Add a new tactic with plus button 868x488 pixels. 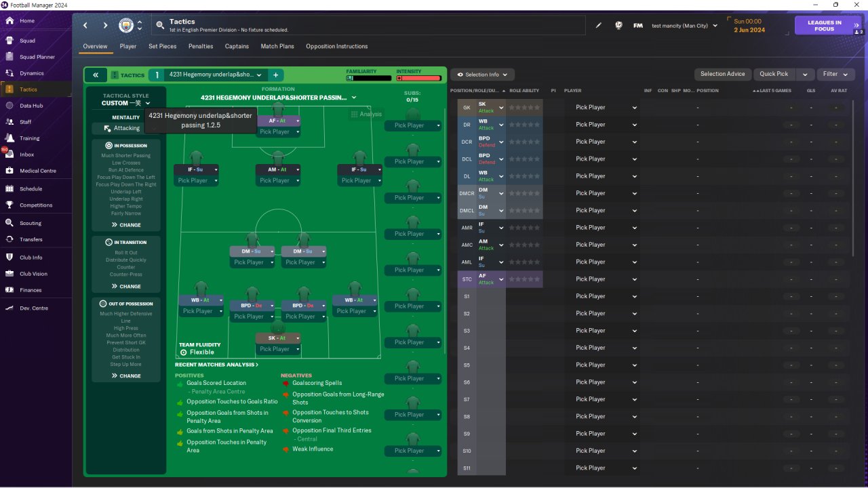[275, 75]
